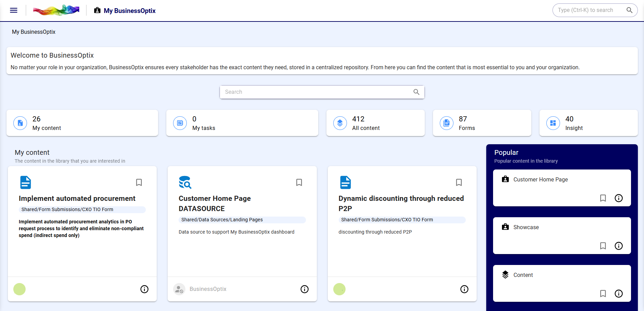Screen dimensions: 644x311
Task: Open info for Implement automated procurement card
Action: pyautogui.click(x=144, y=289)
